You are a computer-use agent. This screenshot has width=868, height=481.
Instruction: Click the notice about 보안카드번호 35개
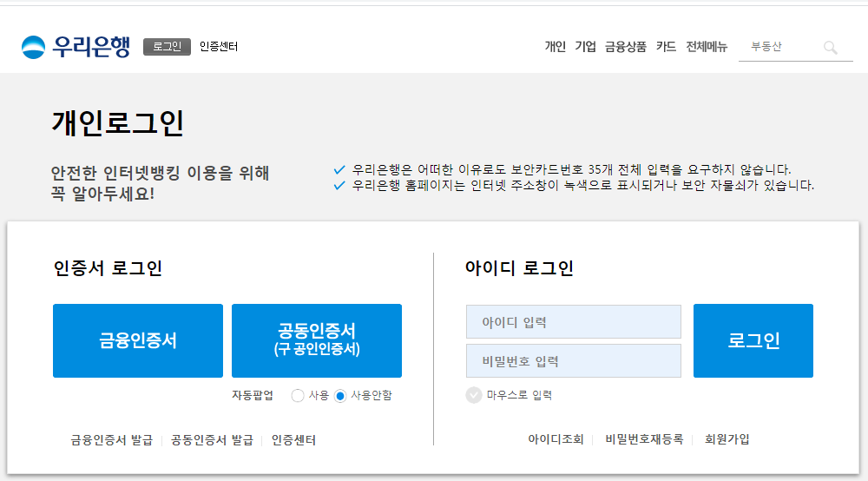(x=571, y=169)
